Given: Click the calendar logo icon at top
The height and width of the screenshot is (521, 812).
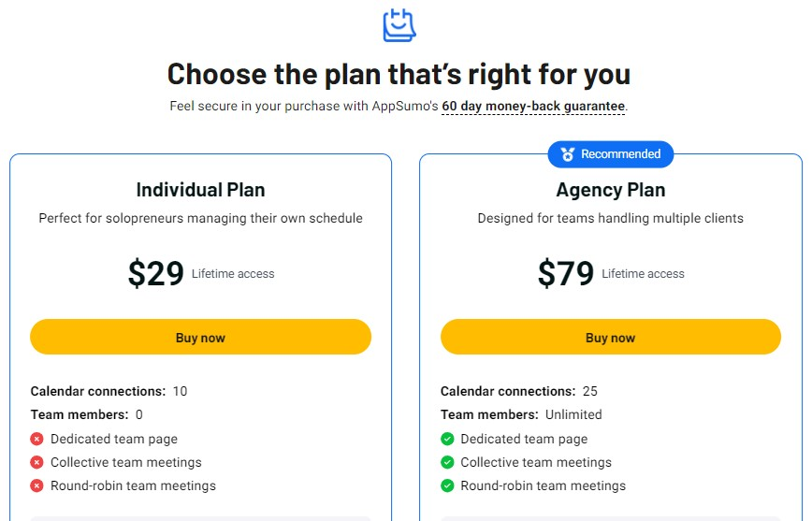Looking at the screenshot, I should pos(399,24).
